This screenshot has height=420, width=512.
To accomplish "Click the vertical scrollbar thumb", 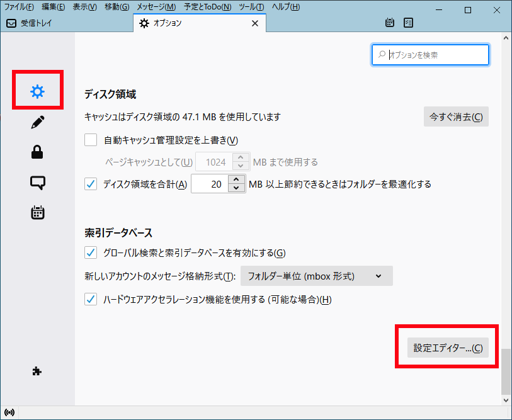I will (506, 372).
